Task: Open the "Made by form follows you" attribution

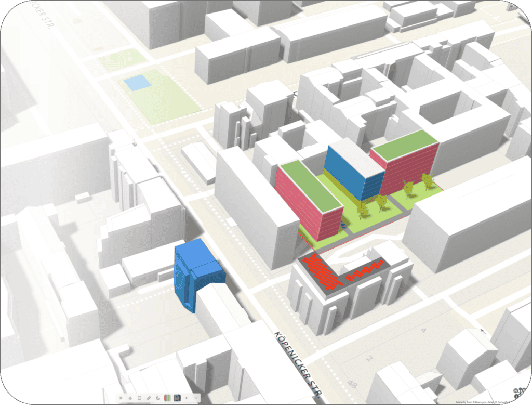Action: [471, 402]
